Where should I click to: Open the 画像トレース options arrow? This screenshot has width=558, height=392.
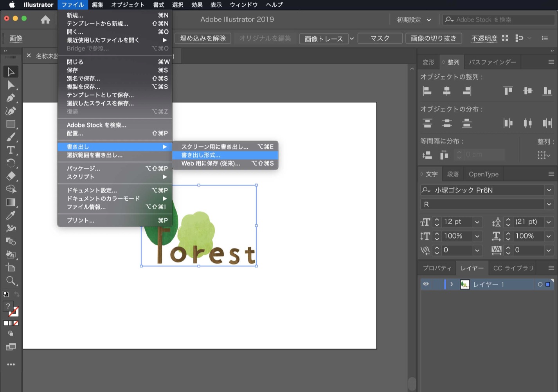click(x=352, y=38)
